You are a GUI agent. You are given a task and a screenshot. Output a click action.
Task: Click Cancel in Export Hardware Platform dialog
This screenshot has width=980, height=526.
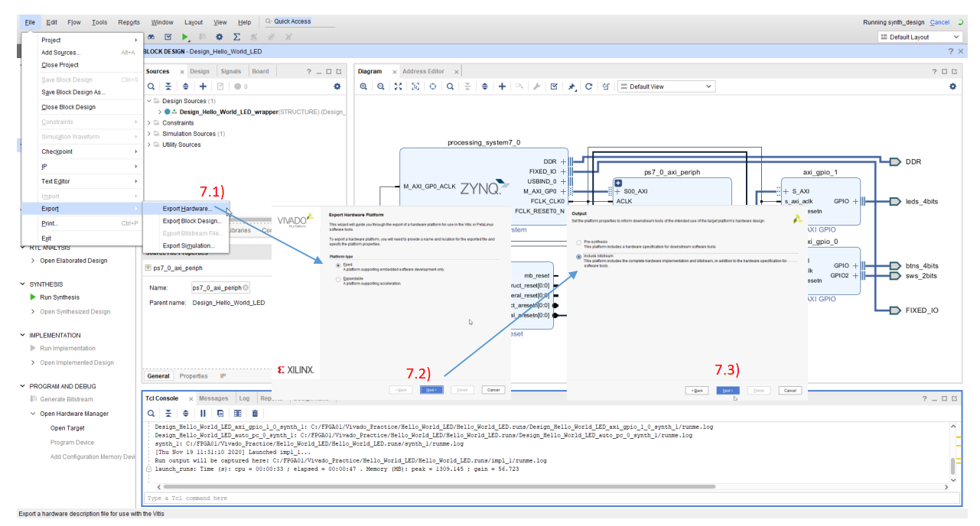point(493,390)
